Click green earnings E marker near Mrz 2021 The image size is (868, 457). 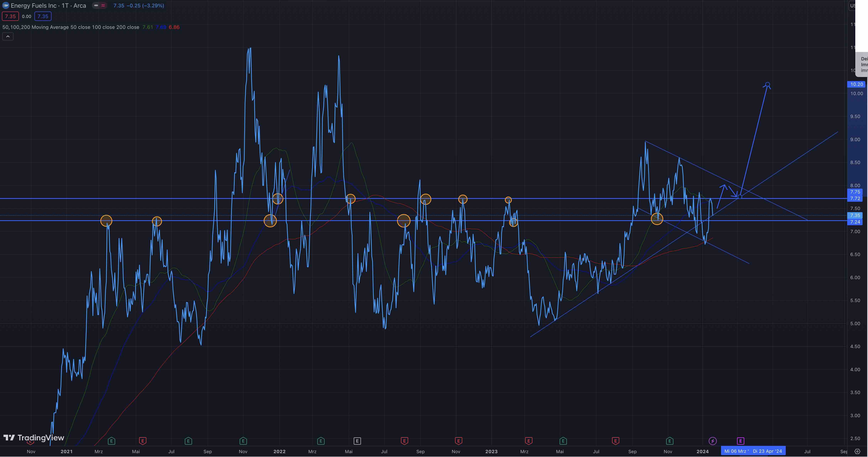pyautogui.click(x=112, y=441)
